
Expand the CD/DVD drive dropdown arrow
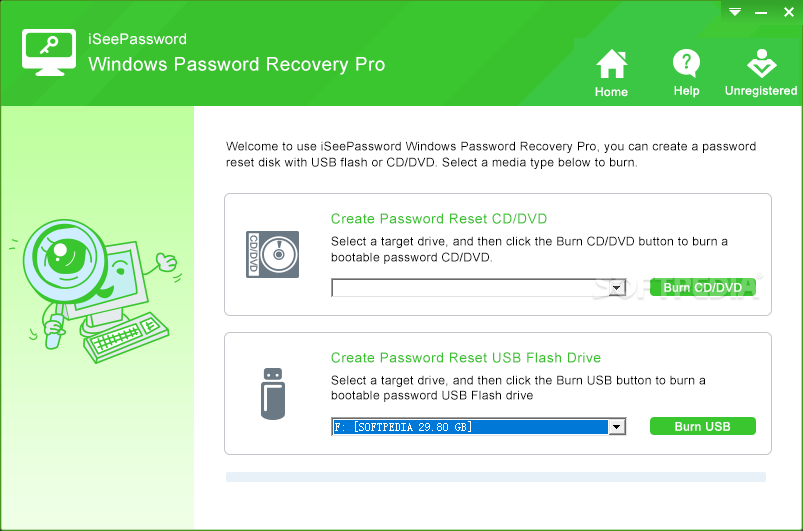617,288
